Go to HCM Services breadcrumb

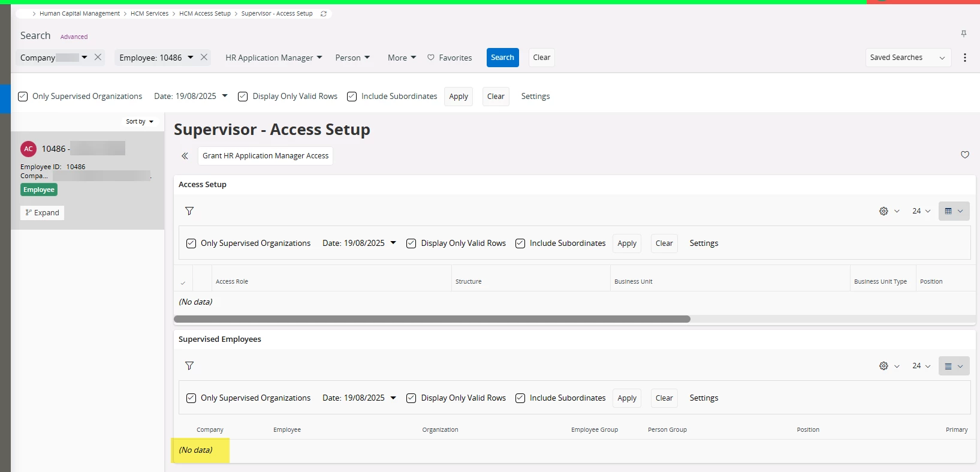(x=149, y=13)
